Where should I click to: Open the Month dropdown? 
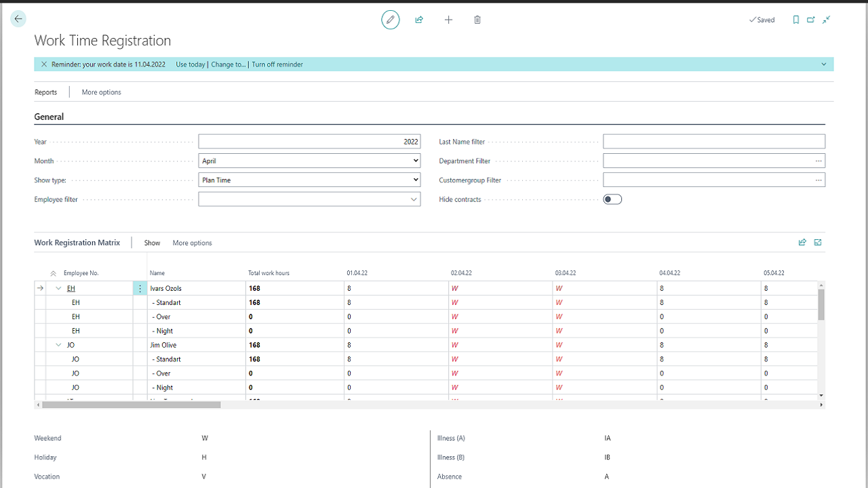(x=309, y=161)
